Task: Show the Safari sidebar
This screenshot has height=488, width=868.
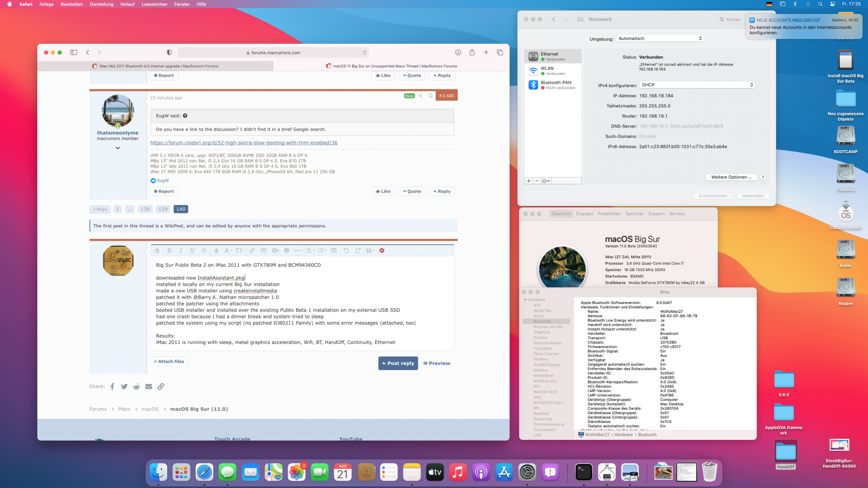Action: (74, 52)
